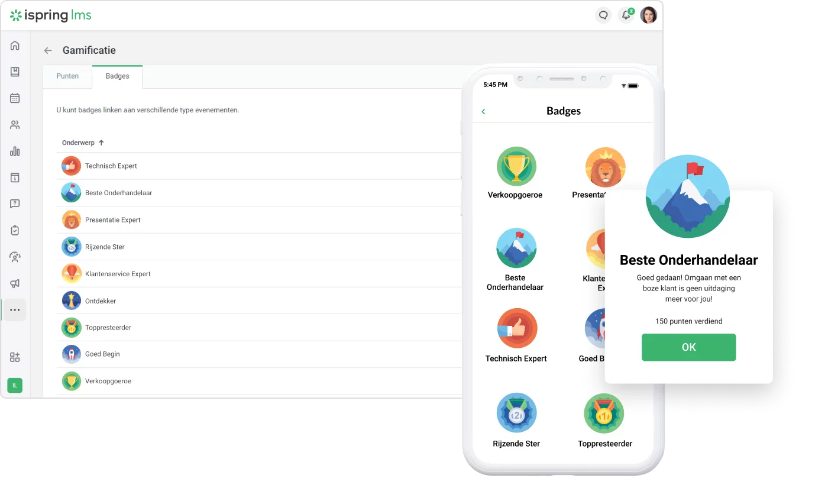This screenshot has height=504, width=828.
Task: Open the chat messages icon in header
Action: [x=603, y=15]
